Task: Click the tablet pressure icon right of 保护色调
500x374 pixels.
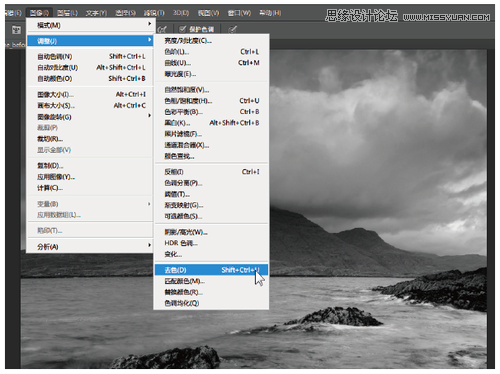Action: point(233,29)
